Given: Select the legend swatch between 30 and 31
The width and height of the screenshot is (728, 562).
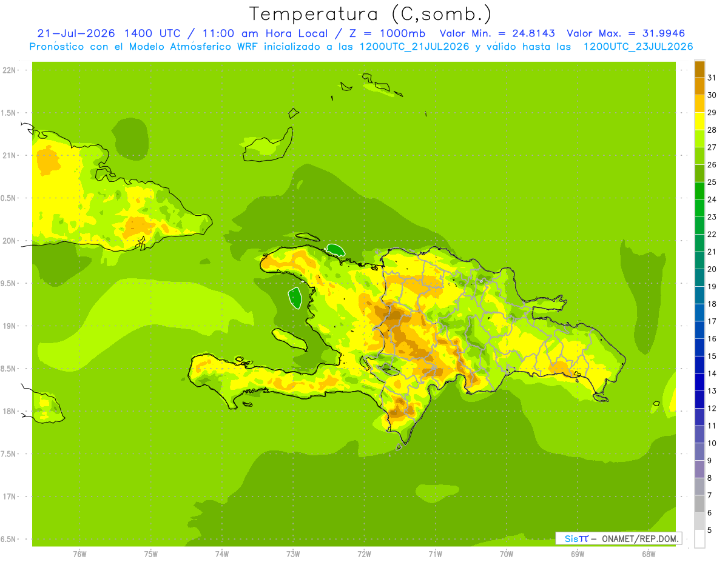Looking at the screenshot, I should coord(699,85).
